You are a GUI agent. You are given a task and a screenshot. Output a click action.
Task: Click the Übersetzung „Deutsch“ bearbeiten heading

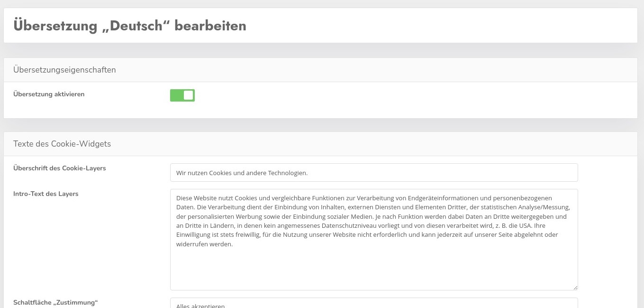point(130,26)
